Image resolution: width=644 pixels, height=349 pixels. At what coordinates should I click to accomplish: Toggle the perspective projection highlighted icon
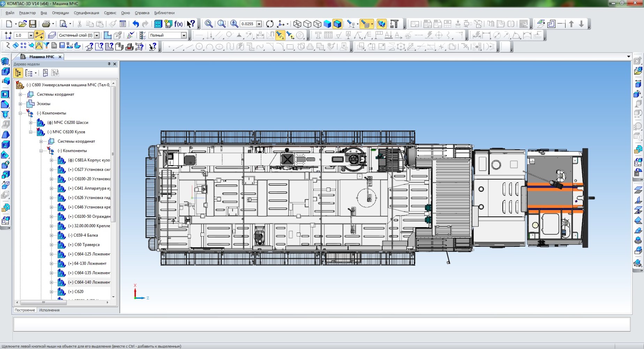(381, 24)
